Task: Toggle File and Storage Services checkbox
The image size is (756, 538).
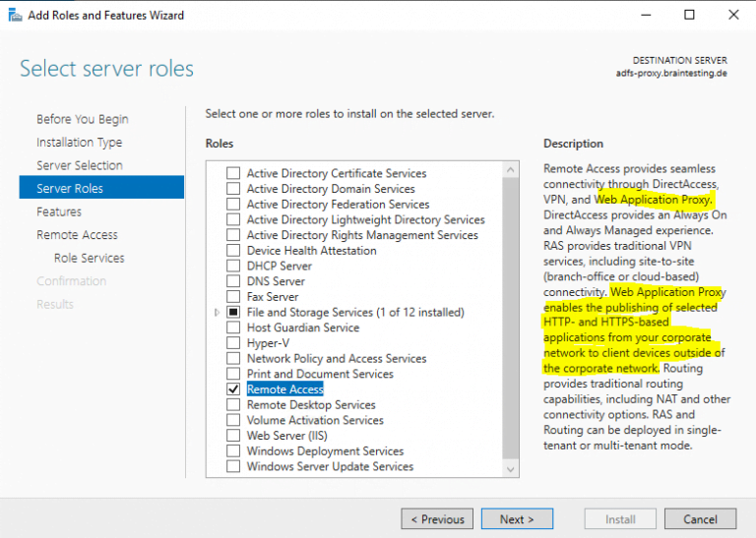Action: [233, 312]
